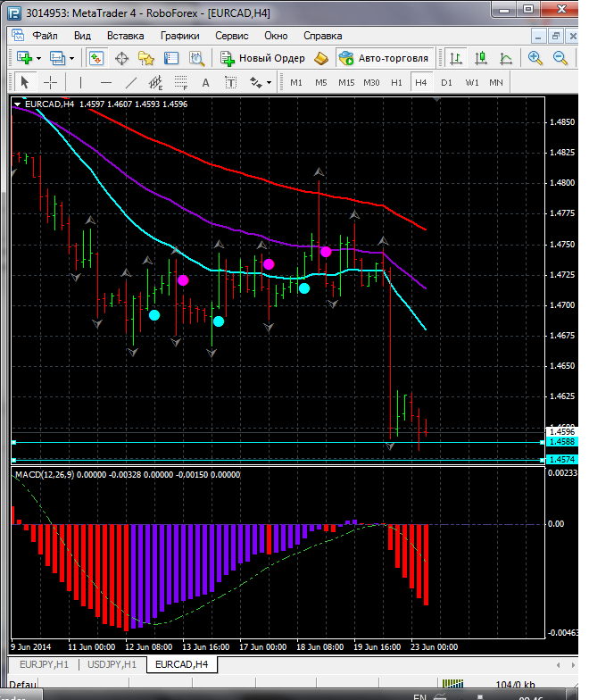Click the chart document icon in menu bar
The height and width of the screenshot is (700, 589).
click(x=18, y=36)
